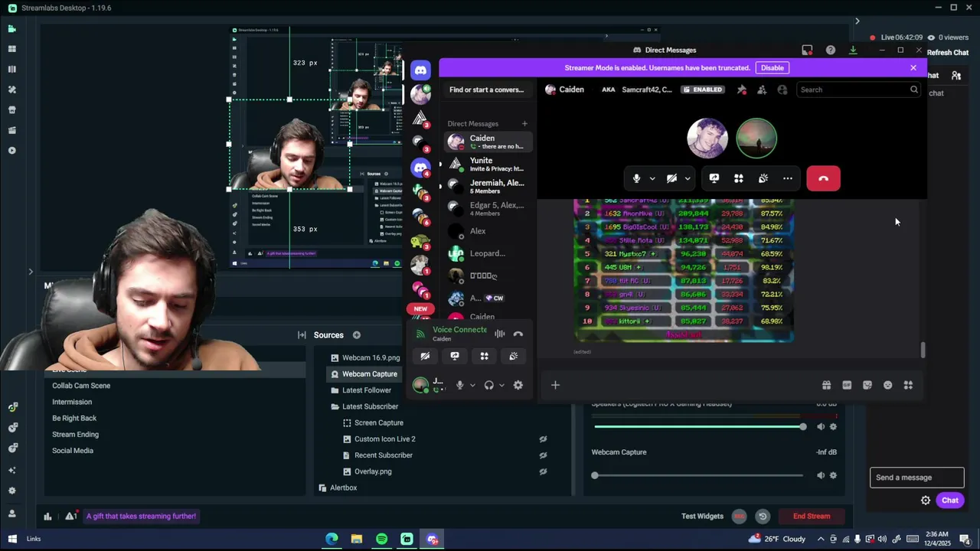980x551 pixels.
Task: Open the Themes icon in Streamlabs sidebar
Action: pos(11,90)
